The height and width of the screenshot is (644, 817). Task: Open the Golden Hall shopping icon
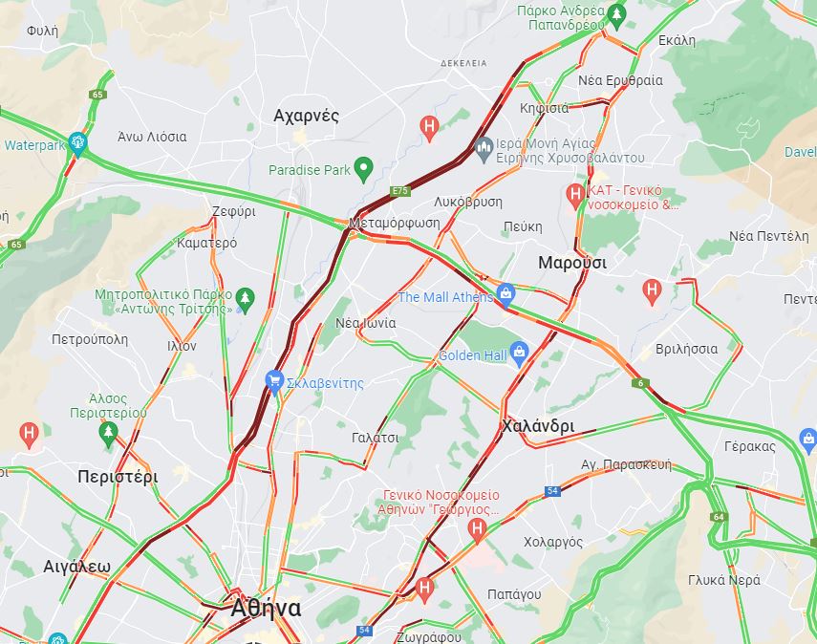(519, 354)
